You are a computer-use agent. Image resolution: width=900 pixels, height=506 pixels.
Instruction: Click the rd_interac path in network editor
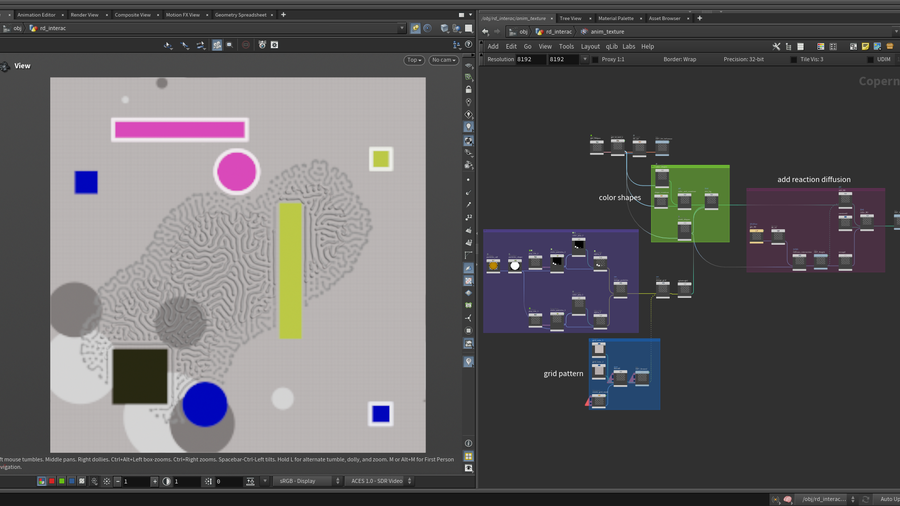(558, 32)
